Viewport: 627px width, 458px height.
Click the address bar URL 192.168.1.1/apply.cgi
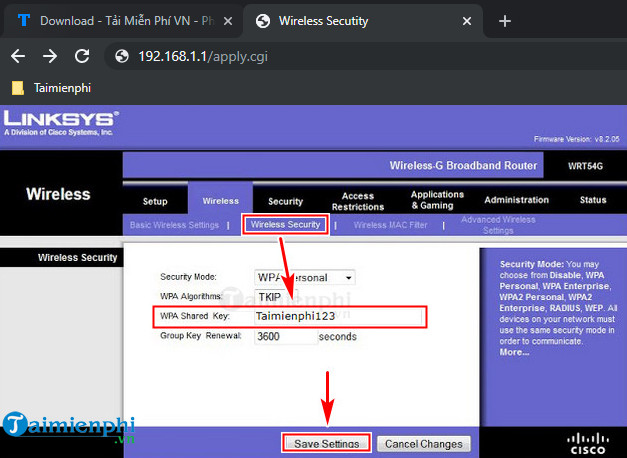click(203, 56)
